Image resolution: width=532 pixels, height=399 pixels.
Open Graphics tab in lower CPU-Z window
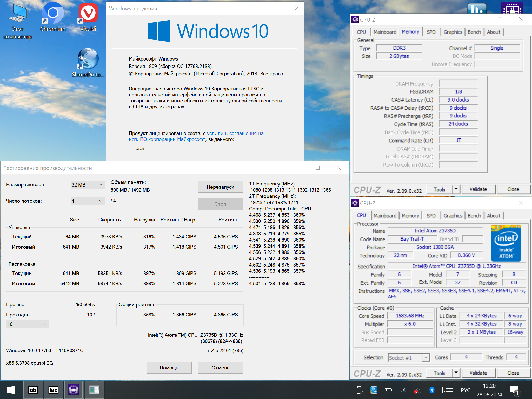[453, 216]
